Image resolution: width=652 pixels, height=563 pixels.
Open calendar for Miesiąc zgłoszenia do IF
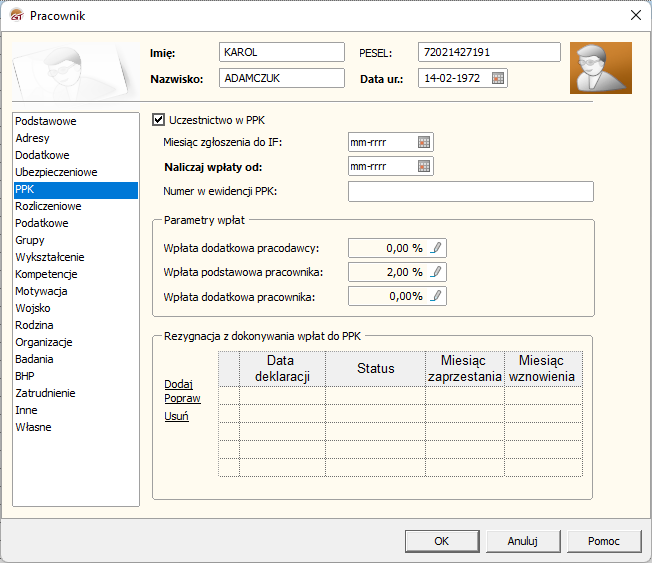424,142
